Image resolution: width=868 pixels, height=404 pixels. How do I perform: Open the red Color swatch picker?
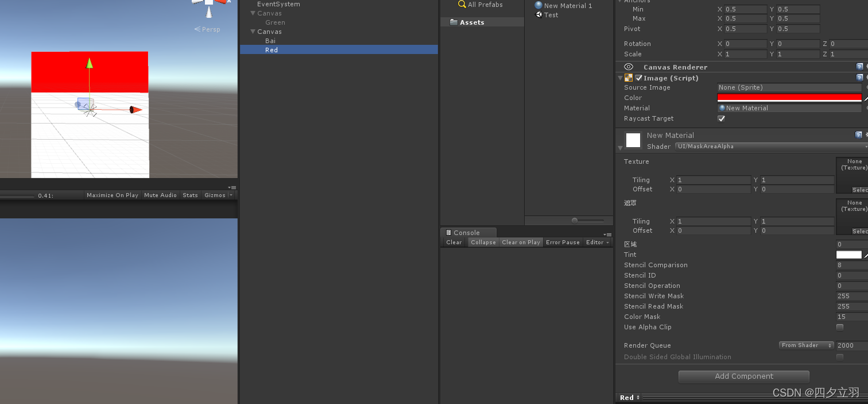click(x=790, y=98)
